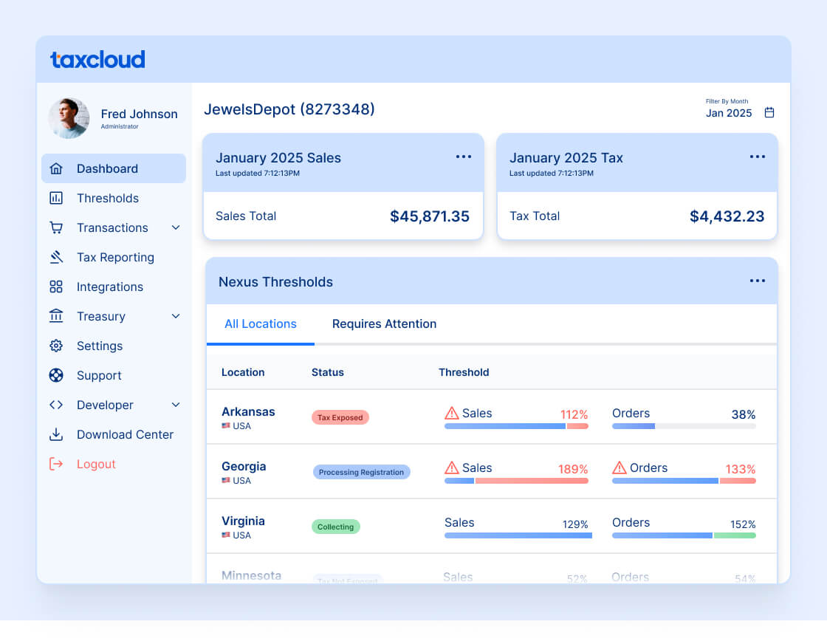Click the Status column header

point(328,372)
